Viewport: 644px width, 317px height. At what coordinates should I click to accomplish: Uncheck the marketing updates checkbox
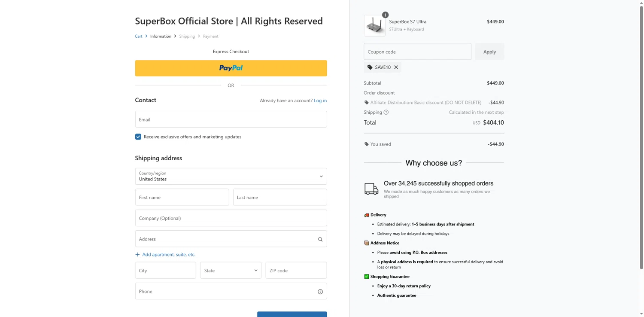coord(138,137)
